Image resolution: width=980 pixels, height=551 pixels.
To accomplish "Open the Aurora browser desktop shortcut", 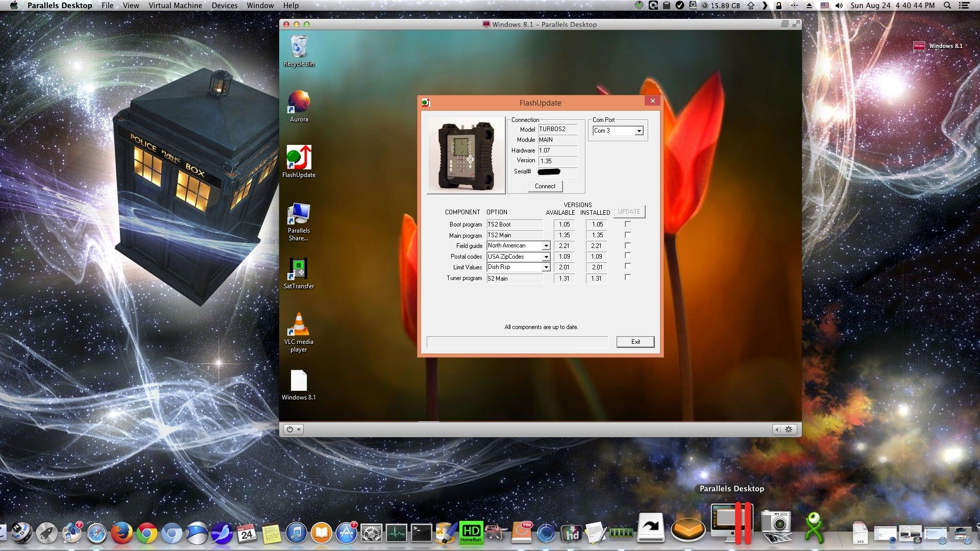I will 299,102.
